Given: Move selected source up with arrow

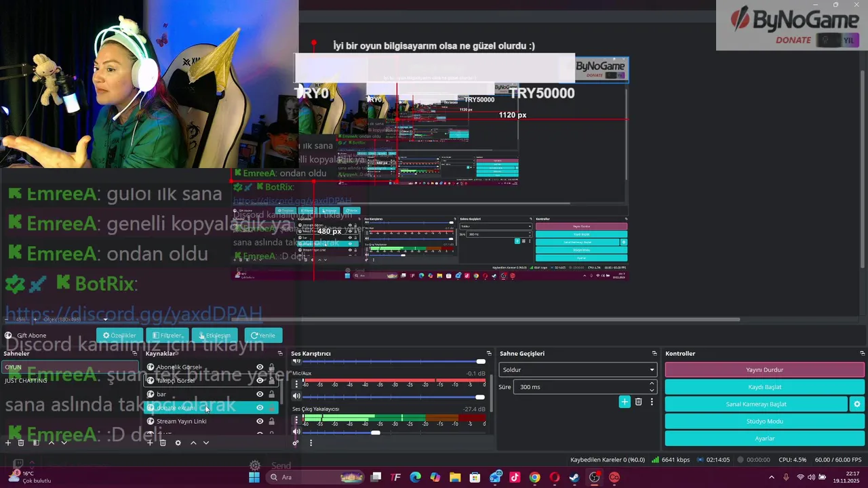Looking at the screenshot, I should coord(193,443).
